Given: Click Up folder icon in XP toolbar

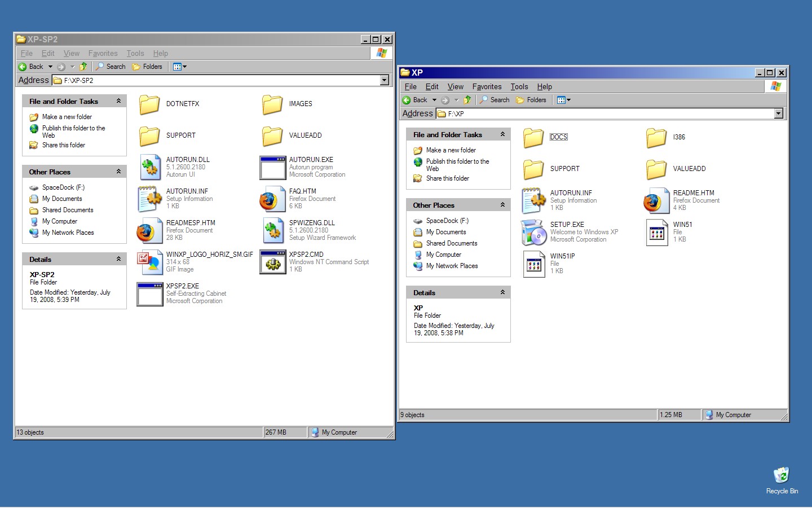Looking at the screenshot, I should 467,100.
